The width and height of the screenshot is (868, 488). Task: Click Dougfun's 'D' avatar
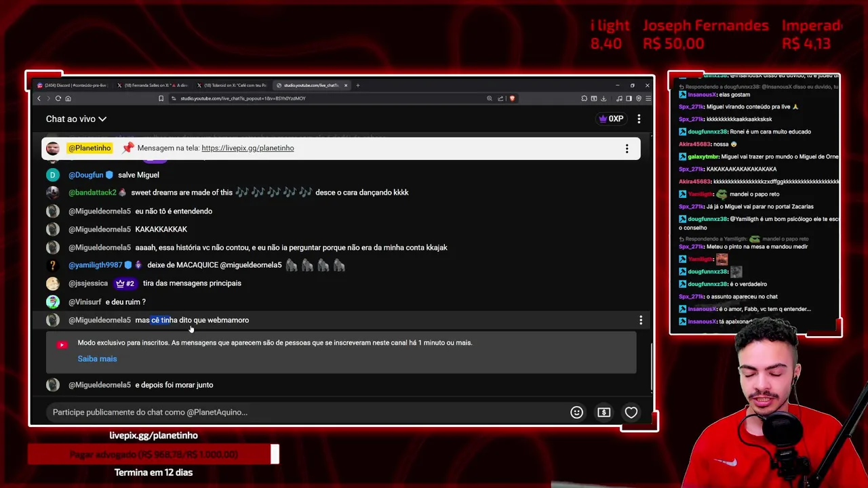pyautogui.click(x=53, y=175)
